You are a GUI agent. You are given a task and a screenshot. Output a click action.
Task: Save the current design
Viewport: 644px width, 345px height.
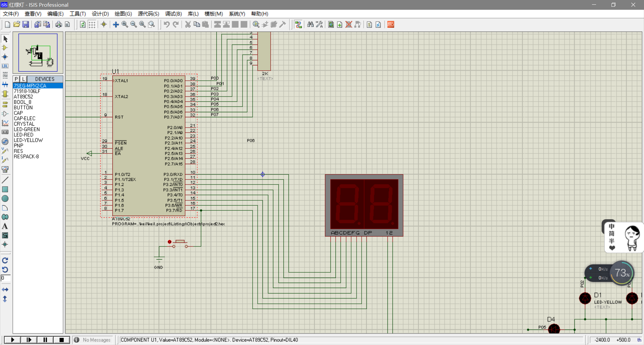pos(25,24)
